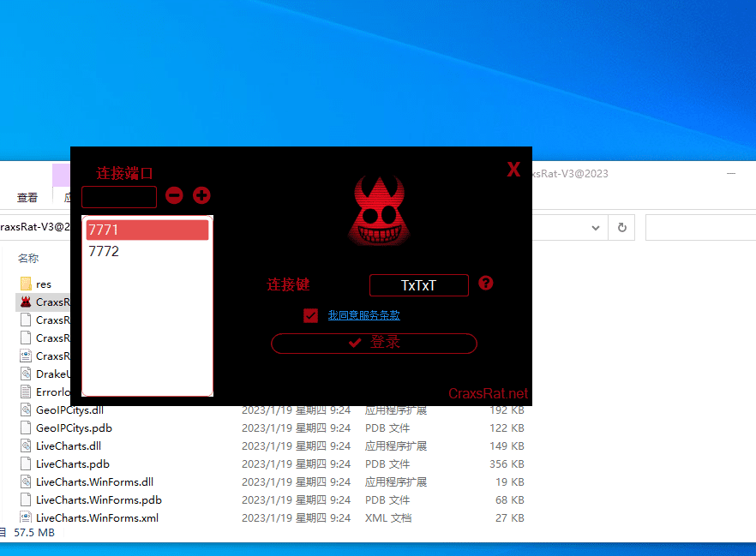Click the Errorlo text file icon

tap(26, 392)
